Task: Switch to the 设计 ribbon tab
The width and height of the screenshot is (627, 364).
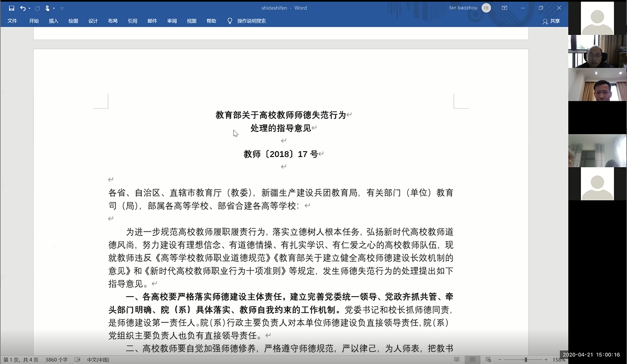Action: pos(93,21)
